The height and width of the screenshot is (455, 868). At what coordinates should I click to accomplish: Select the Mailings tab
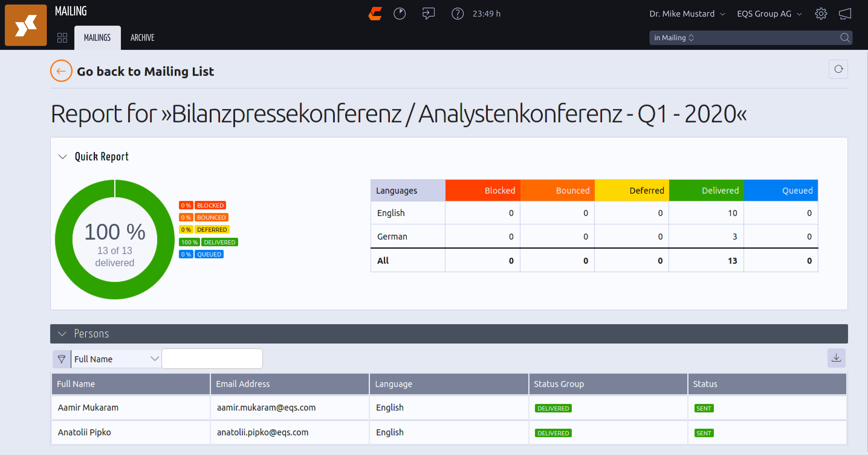[97, 37]
